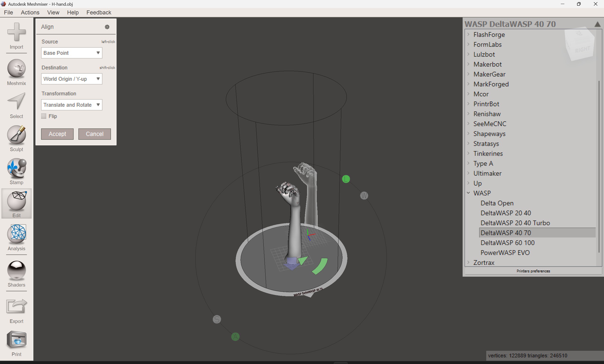
Task: Expand the Stratasys printer group
Action: point(469,143)
